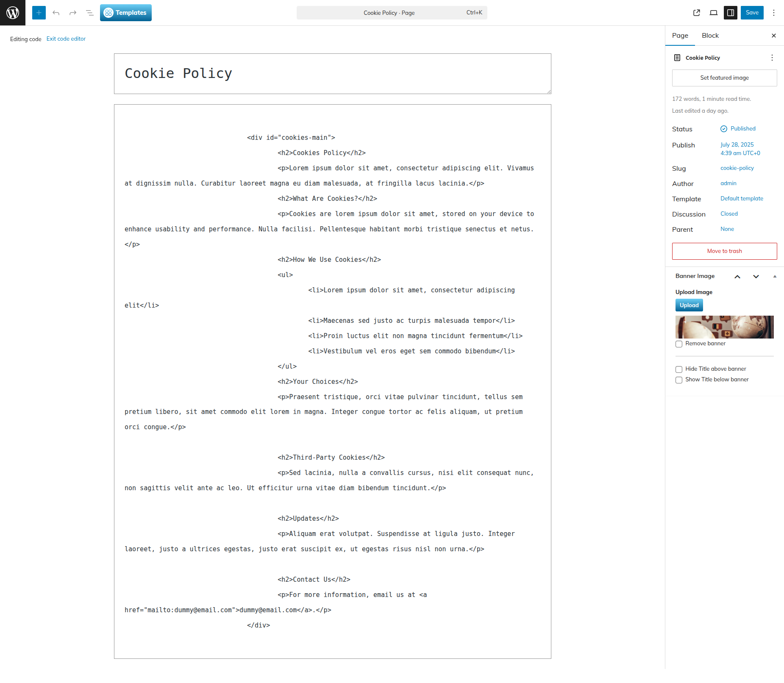Select the Page tab
This screenshot has height=683, width=784.
pyautogui.click(x=680, y=36)
